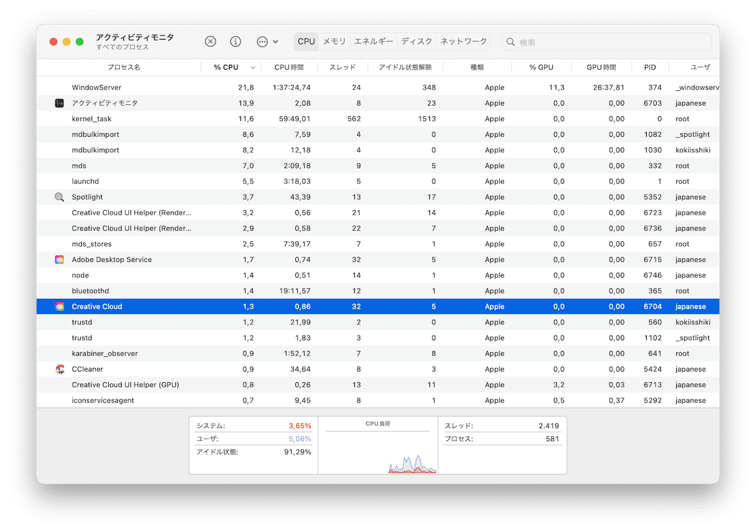
Task: Click the ユーザ 5,06% value
Action: [300, 439]
